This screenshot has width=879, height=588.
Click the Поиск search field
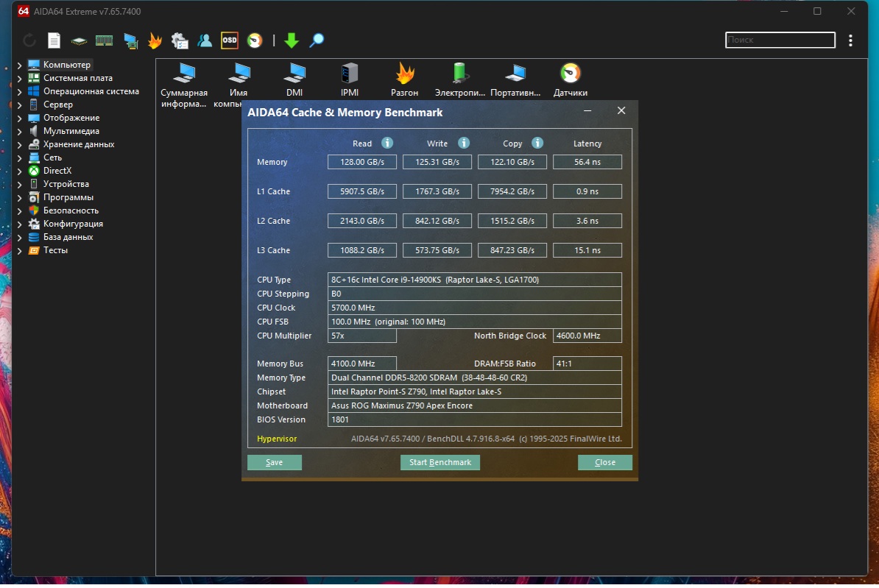click(x=780, y=40)
